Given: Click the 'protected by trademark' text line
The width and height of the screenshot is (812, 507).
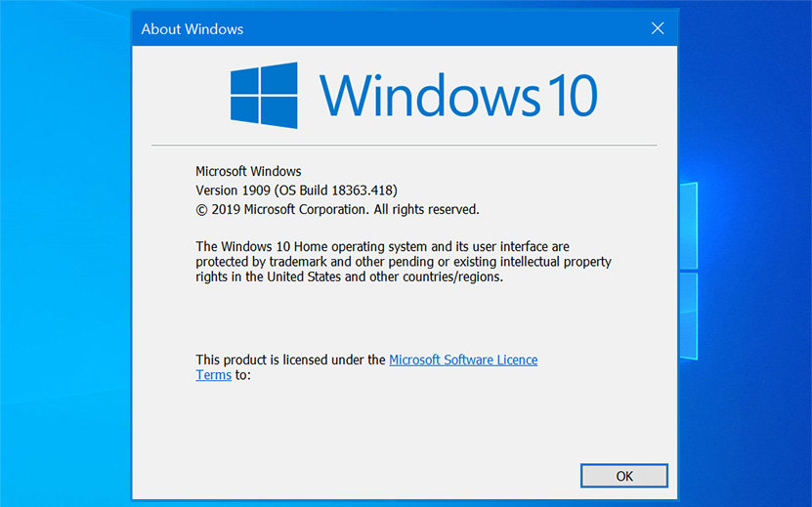Looking at the screenshot, I should click(404, 262).
